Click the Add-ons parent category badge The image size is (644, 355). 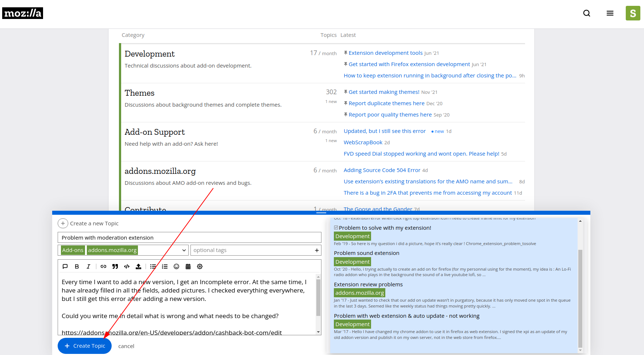(x=73, y=250)
